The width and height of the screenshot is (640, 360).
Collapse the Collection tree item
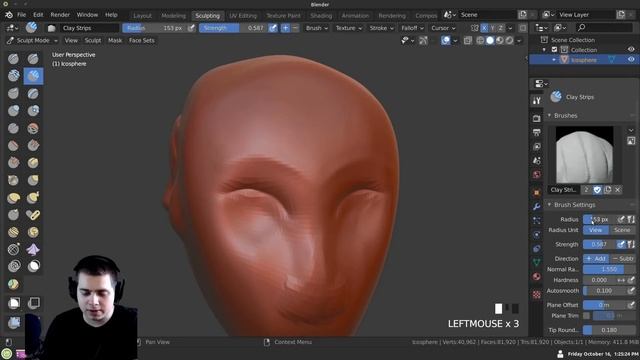click(544, 50)
